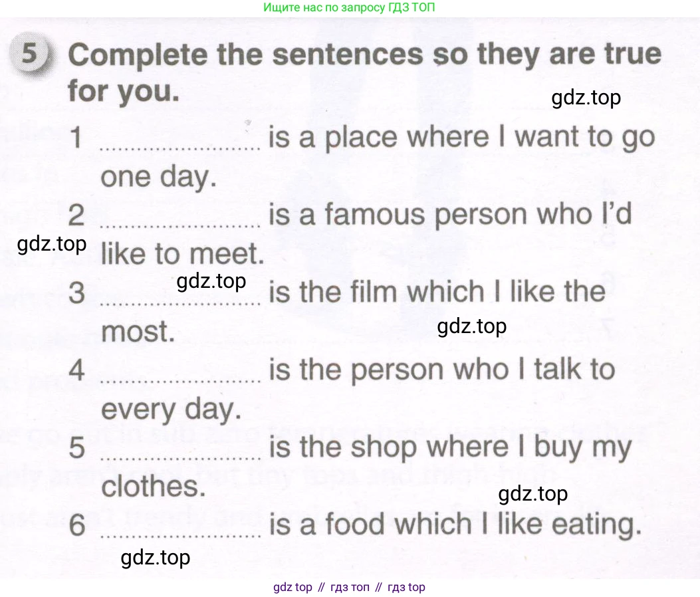Screen dimensions: 700x597
Task: Click the text 'is a famous person who I'd'
Action: (450, 214)
